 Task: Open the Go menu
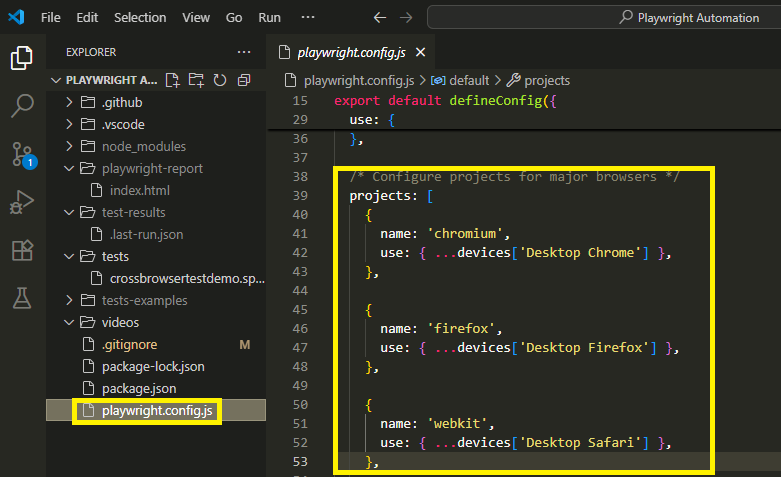pos(234,17)
